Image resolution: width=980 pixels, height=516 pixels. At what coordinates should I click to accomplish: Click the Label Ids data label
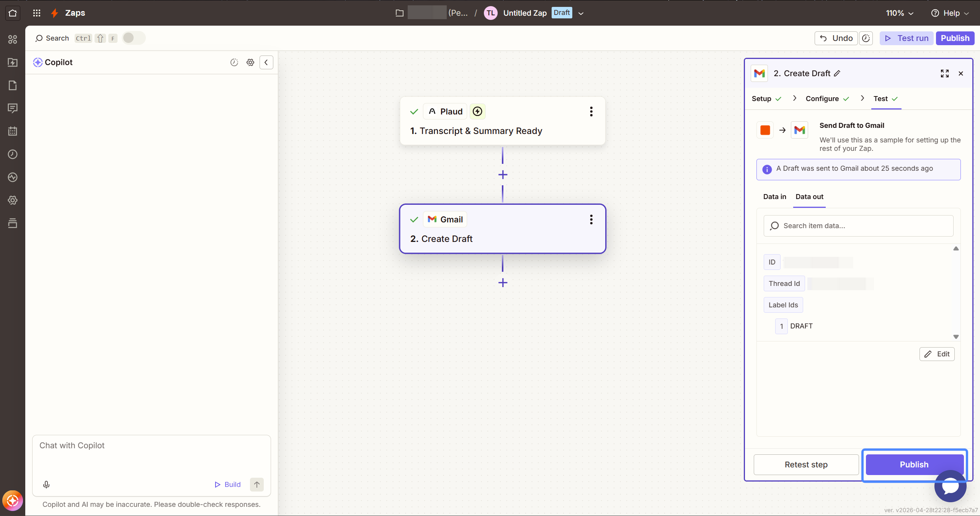tap(783, 305)
